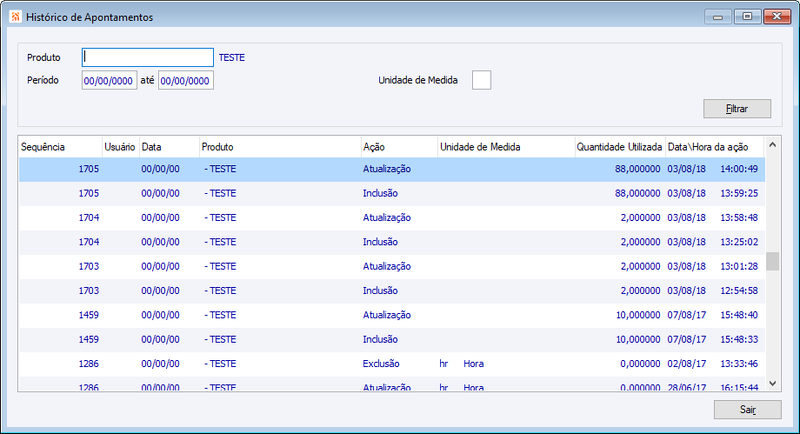Click 'hr' unit in the Exclusão row
Viewport: 800px width, 434px height.
coord(444,364)
